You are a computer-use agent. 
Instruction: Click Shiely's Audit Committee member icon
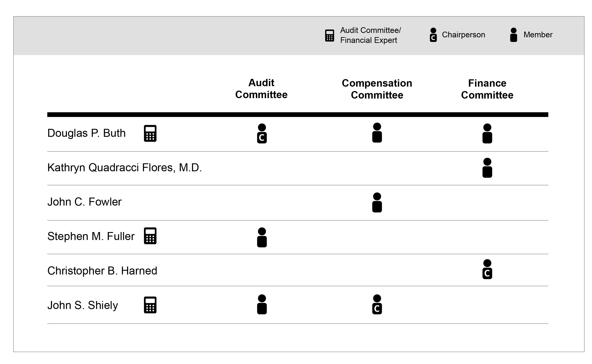262,304
